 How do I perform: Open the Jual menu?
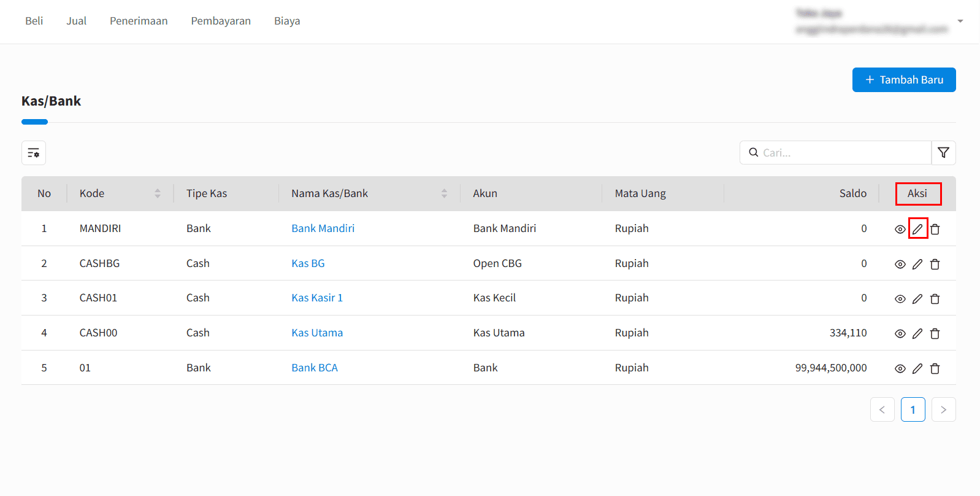point(77,21)
